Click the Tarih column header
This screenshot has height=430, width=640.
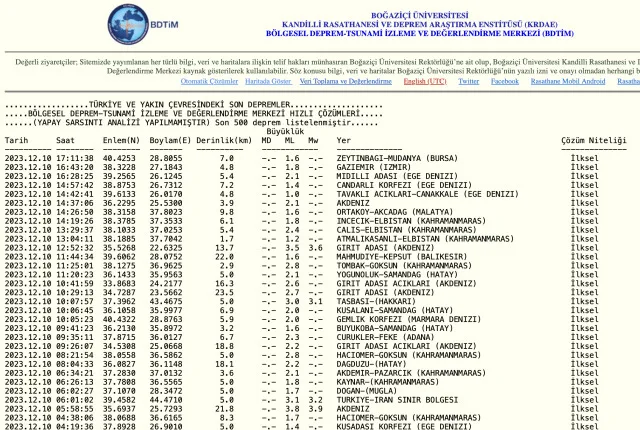(16, 140)
